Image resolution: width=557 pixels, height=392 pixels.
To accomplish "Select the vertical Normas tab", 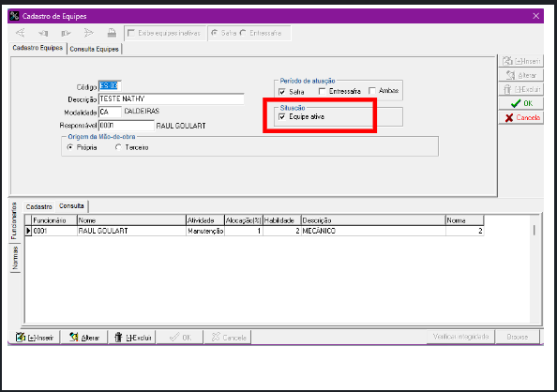I will (x=15, y=259).
